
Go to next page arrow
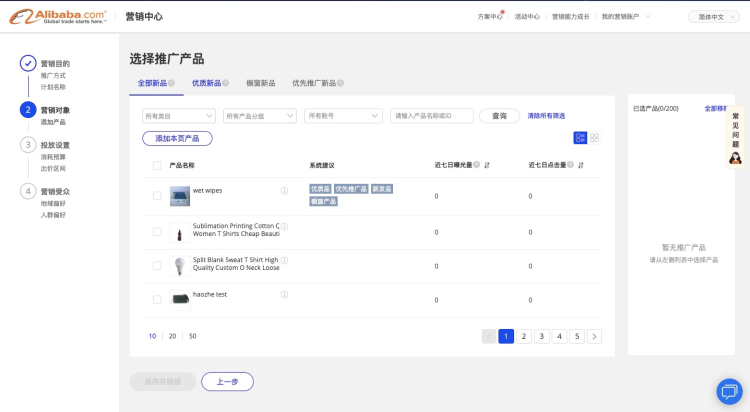[594, 336]
